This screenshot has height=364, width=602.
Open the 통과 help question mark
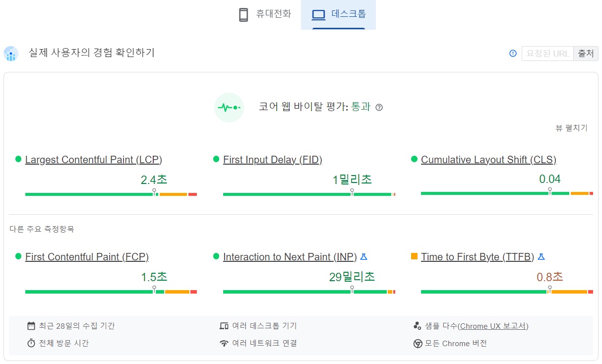(379, 107)
